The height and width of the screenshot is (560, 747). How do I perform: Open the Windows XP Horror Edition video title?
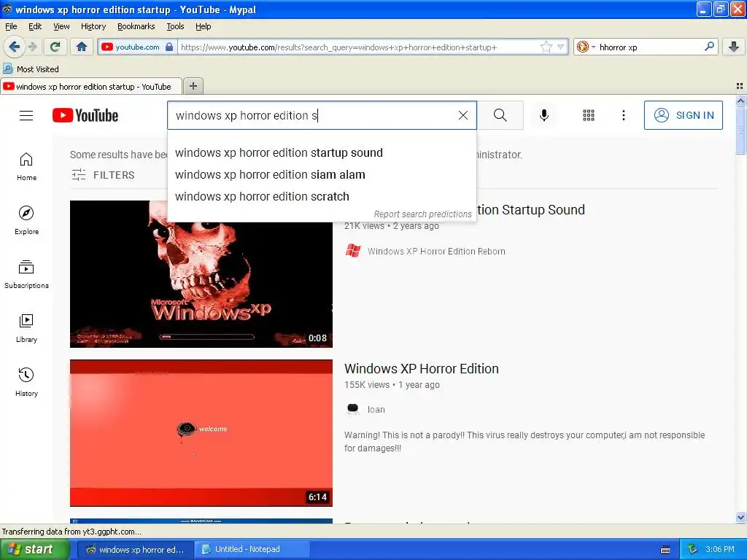pos(421,368)
